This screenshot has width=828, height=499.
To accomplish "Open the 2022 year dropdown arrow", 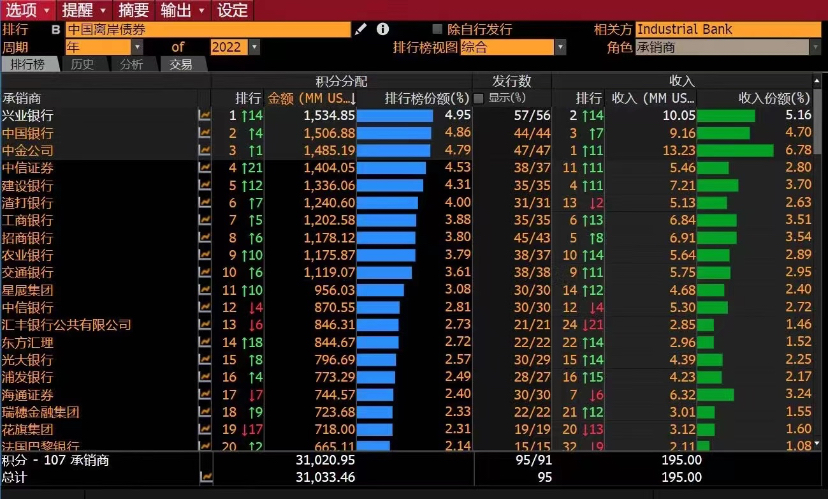I will [x=255, y=47].
